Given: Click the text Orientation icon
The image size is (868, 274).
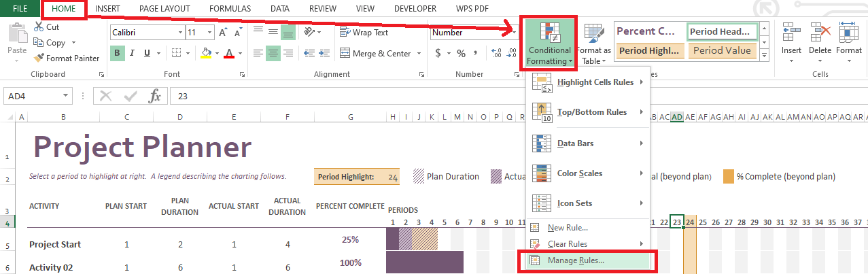Looking at the screenshot, I should pyautogui.click(x=309, y=32).
